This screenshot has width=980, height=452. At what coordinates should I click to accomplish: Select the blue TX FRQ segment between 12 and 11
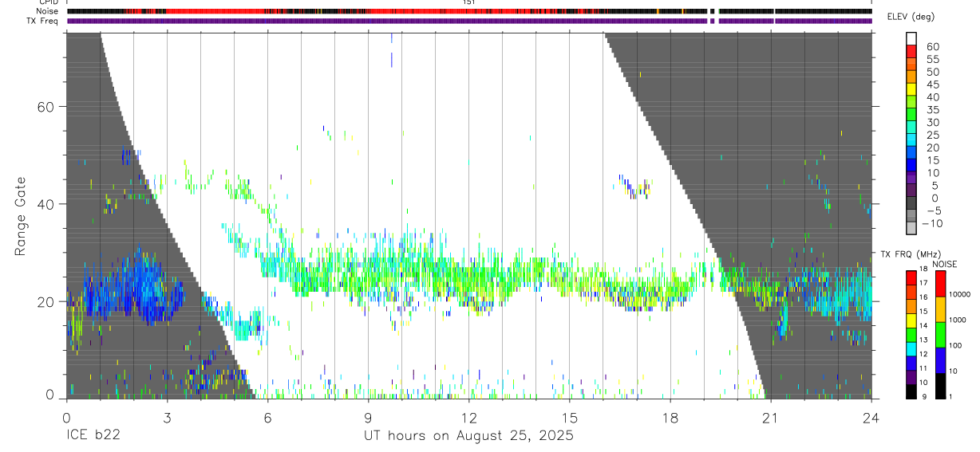[x=911, y=363]
